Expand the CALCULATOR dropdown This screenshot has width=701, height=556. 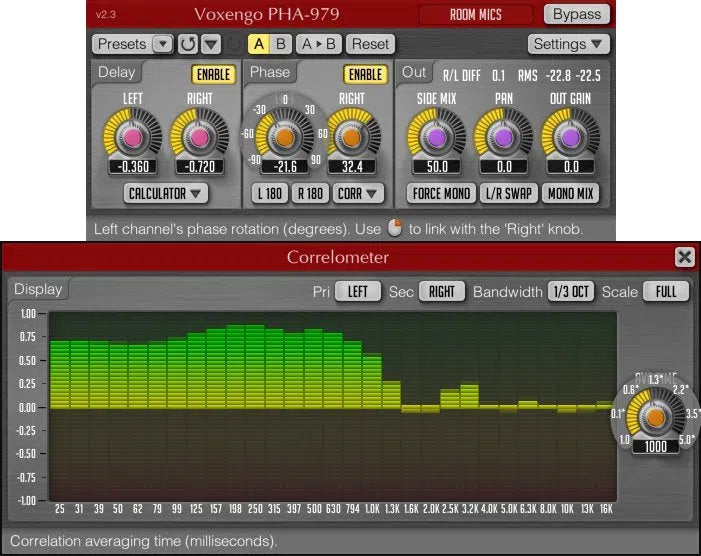(166, 192)
